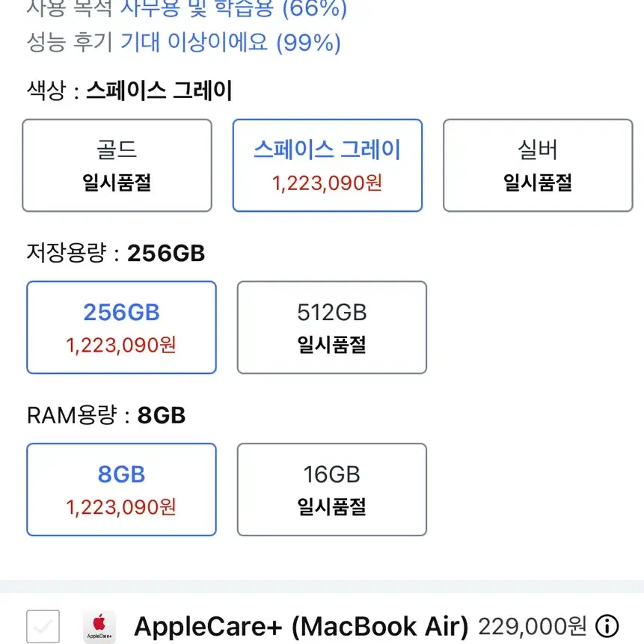Pick the 16GB RAM option
The width and height of the screenshot is (644, 644).
coord(332,489)
